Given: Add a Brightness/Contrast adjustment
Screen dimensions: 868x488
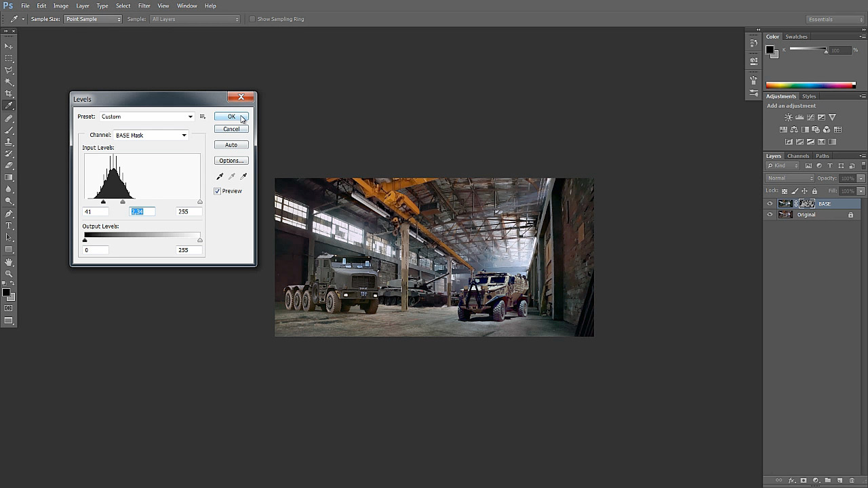Looking at the screenshot, I should [788, 117].
